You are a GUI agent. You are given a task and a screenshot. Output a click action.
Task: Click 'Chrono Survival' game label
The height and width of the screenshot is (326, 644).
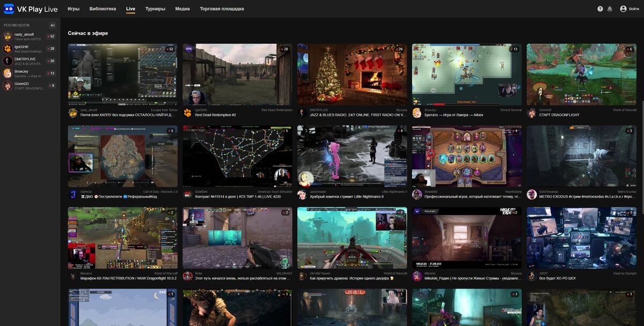511,110
